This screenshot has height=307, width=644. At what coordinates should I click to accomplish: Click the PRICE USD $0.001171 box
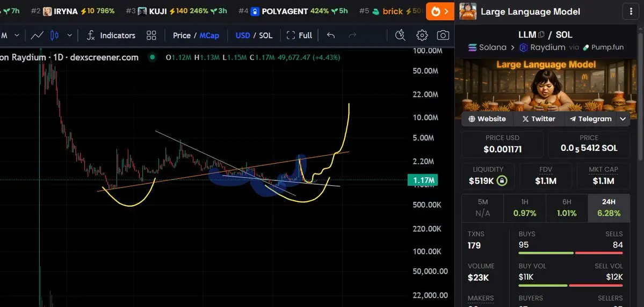(x=502, y=144)
